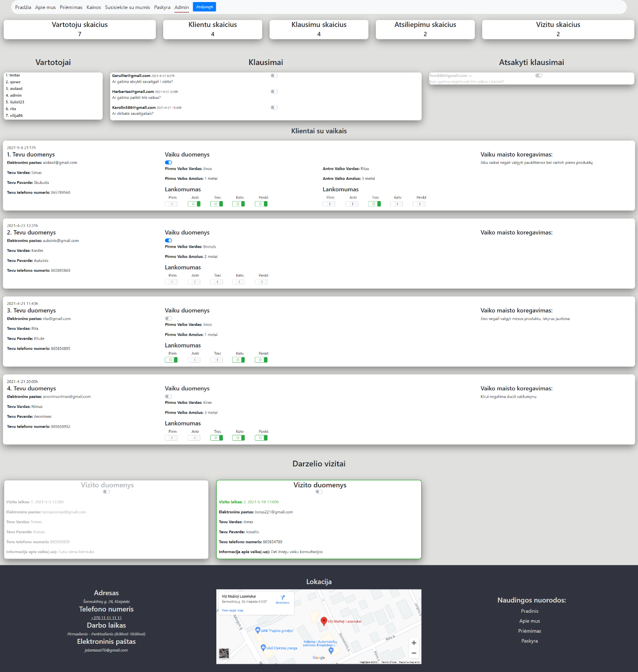Go to Priėmimas in the top navigation
638x672 pixels.
tap(71, 7)
